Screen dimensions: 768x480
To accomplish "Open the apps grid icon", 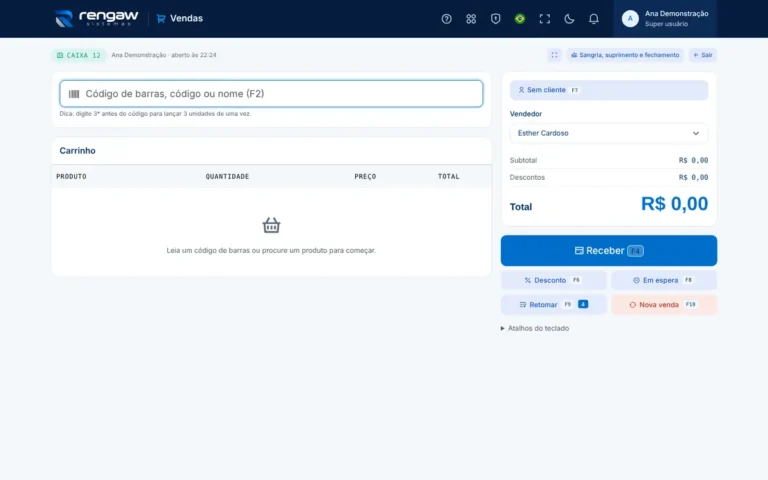I will click(471, 19).
